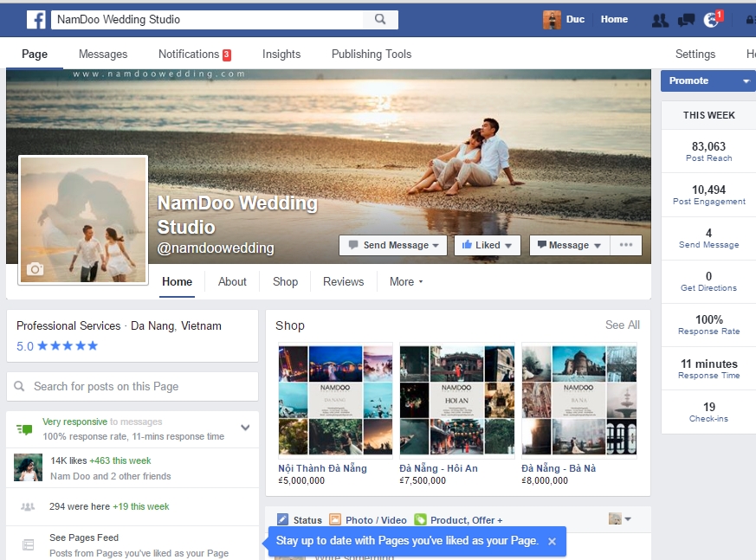Image resolution: width=756 pixels, height=560 pixels.
Task: Open Đà Nẵng - Hội An product link
Action: tap(438, 468)
